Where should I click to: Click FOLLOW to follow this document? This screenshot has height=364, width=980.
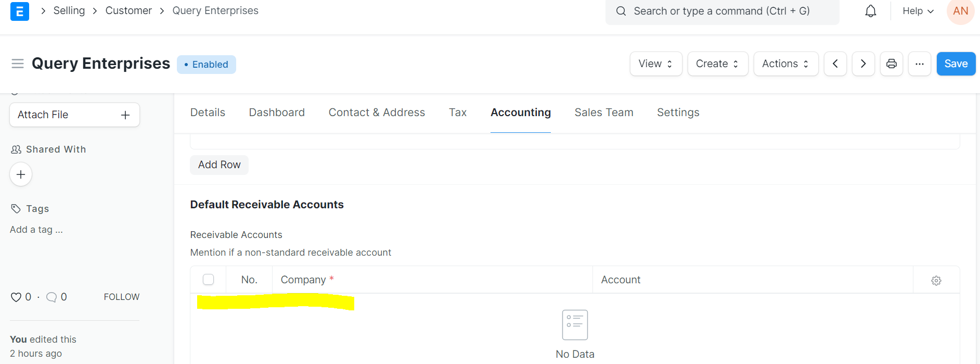(x=121, y=296)
